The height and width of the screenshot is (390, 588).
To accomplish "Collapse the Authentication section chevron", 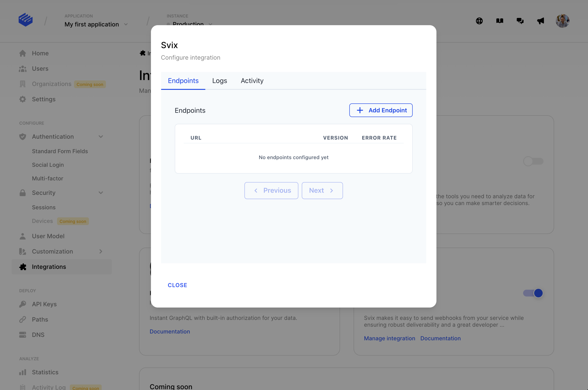I will pos(101,137).
